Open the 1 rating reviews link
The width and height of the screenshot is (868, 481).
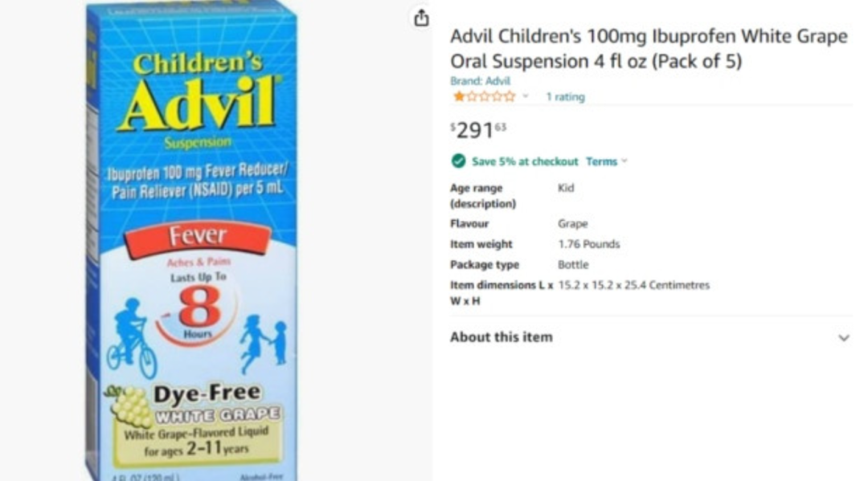pos(565,96)
